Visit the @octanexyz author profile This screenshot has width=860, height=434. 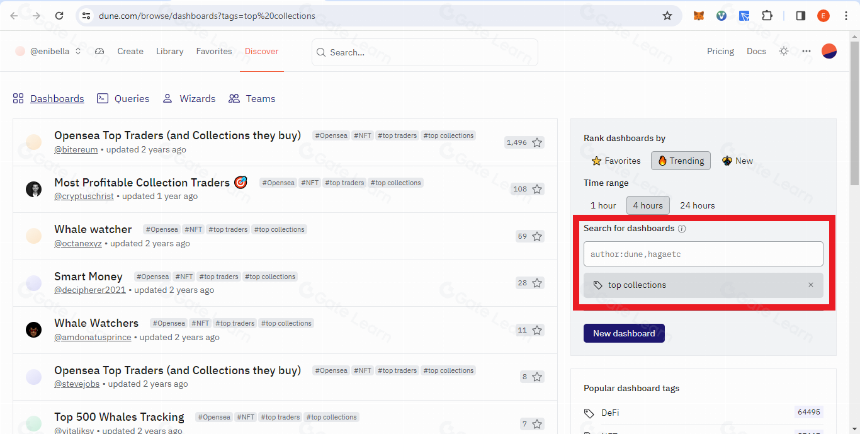78,243
